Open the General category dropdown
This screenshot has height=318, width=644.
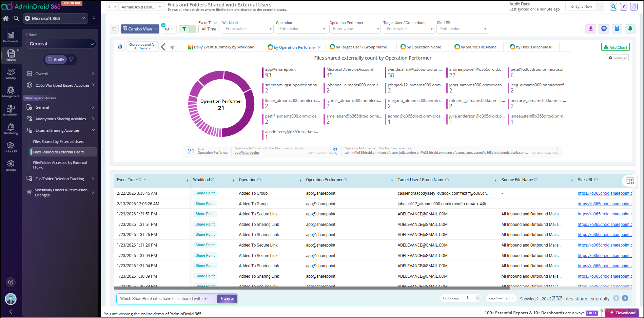coord(61,44)
